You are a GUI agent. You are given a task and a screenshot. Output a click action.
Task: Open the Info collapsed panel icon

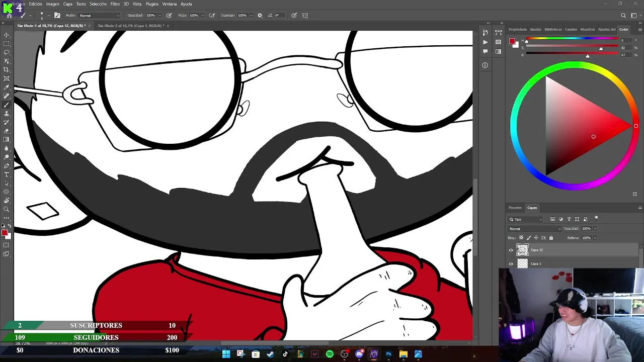485,65
